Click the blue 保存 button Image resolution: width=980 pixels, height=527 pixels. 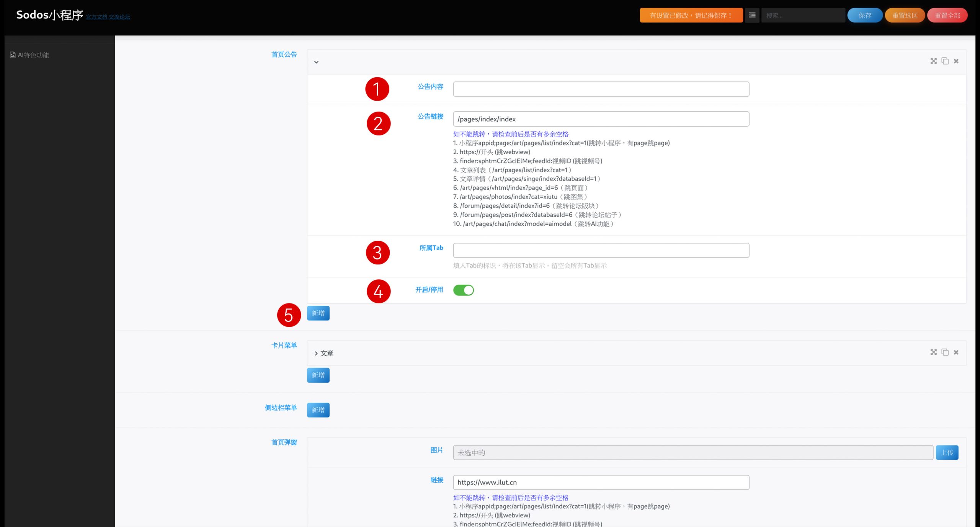pyautogui.click(x=864, y=15)
